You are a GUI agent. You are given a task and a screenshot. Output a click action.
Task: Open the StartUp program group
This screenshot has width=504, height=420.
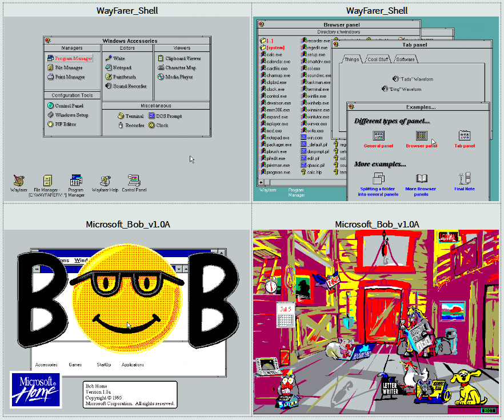pos(104,365)
